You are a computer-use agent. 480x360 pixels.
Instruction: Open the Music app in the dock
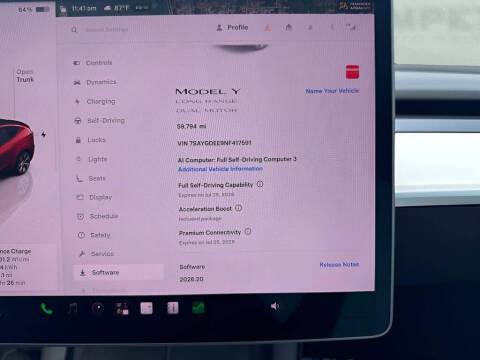click(x=73, y=308)
